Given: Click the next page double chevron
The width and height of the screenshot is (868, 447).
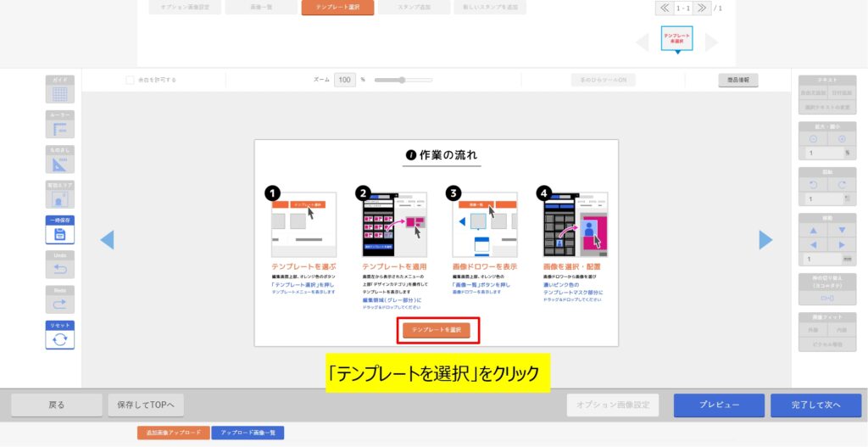Looking at the screenshot, I should pos(702,8).
